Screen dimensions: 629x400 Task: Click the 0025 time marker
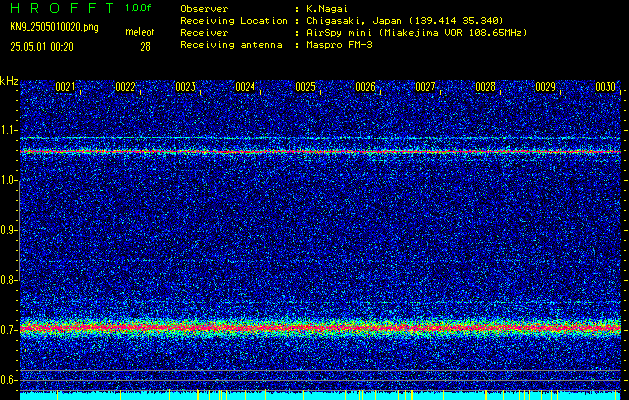305,87
